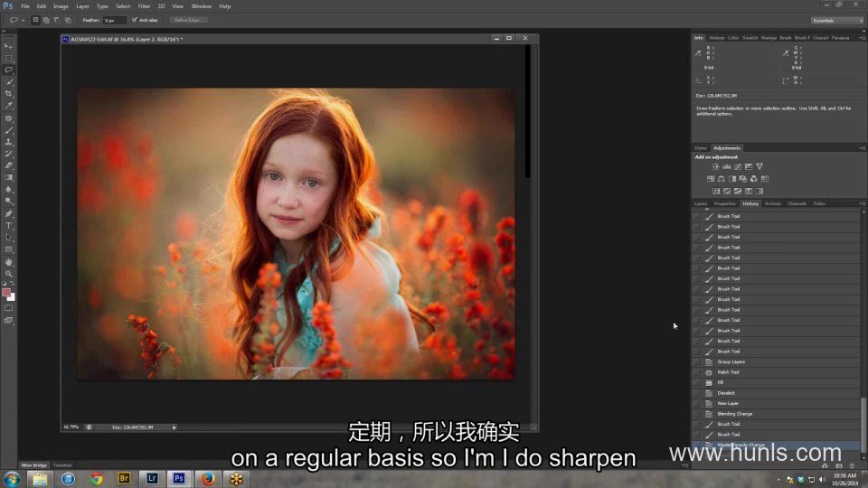Open the Info panel flyout menu
The width and height of the screenshot is (868, 488).
862,38
